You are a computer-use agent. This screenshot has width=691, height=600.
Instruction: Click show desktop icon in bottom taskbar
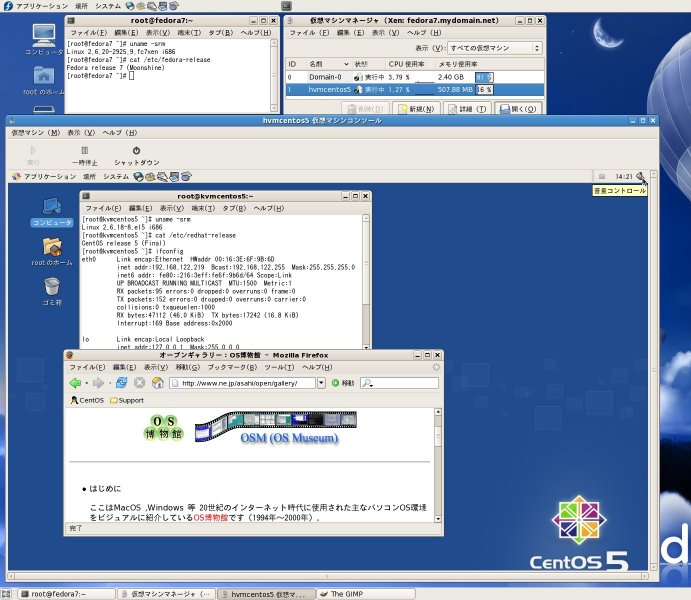(x=7, y=594)
